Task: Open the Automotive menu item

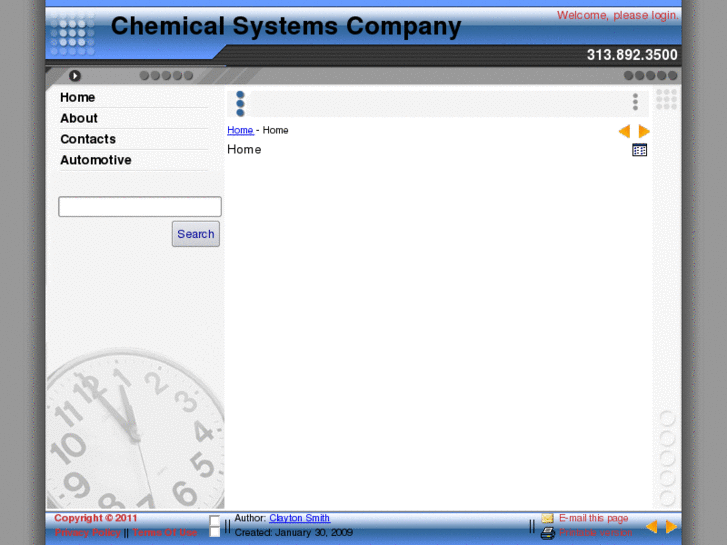Action: click(96, 160)
